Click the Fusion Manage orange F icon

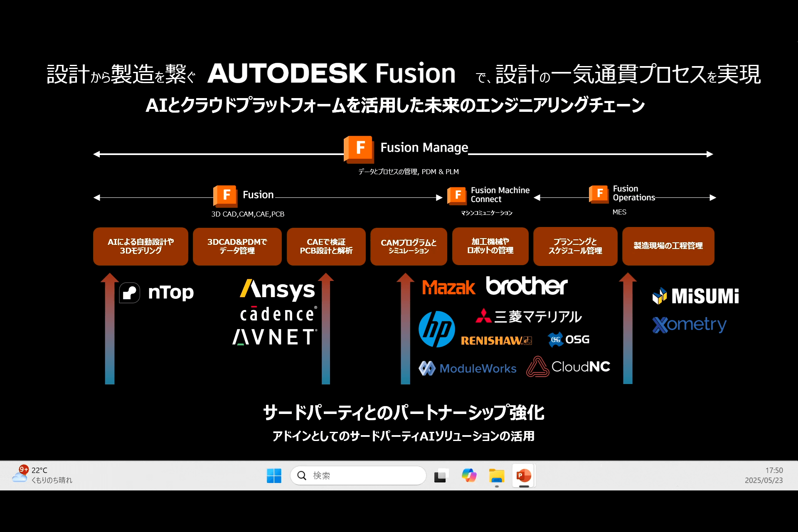[x=359, y=149]
